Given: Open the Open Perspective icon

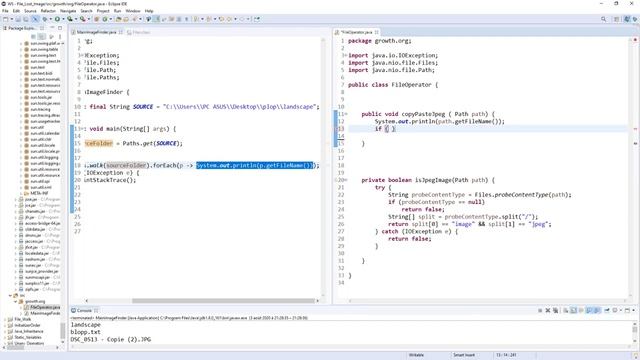Looking at the screenshot, I should coord(617,19).
